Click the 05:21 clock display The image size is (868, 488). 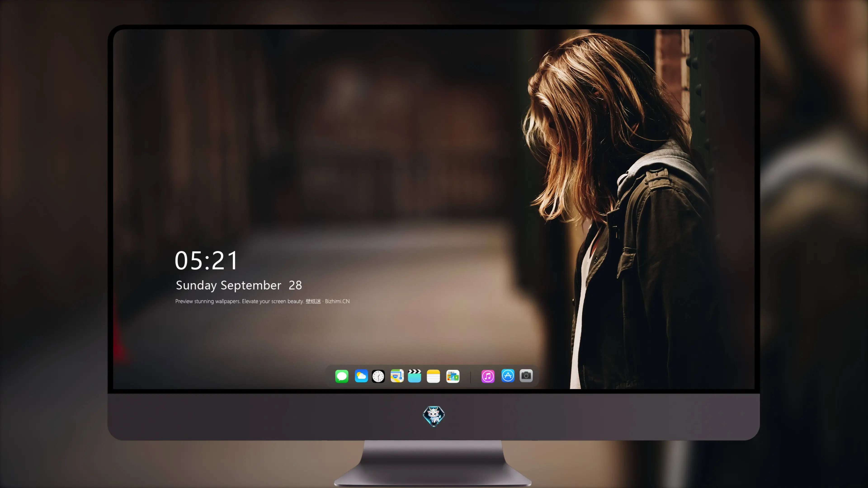(x=206, y=260)
